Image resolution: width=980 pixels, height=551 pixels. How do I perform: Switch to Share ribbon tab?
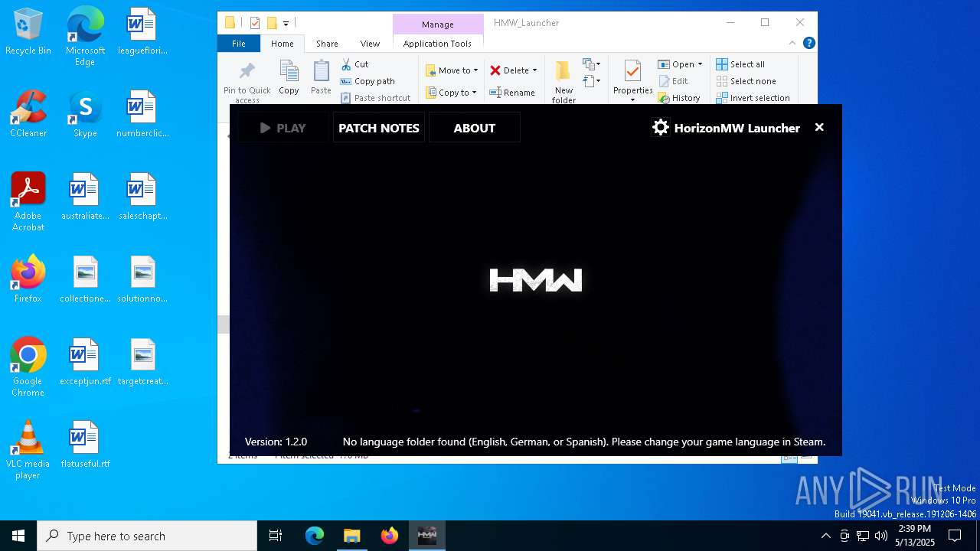[x=327, y=44]
